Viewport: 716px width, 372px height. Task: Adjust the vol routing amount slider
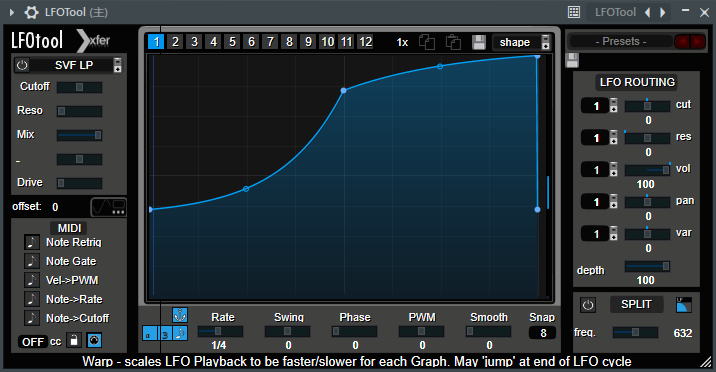coord(647,170)
